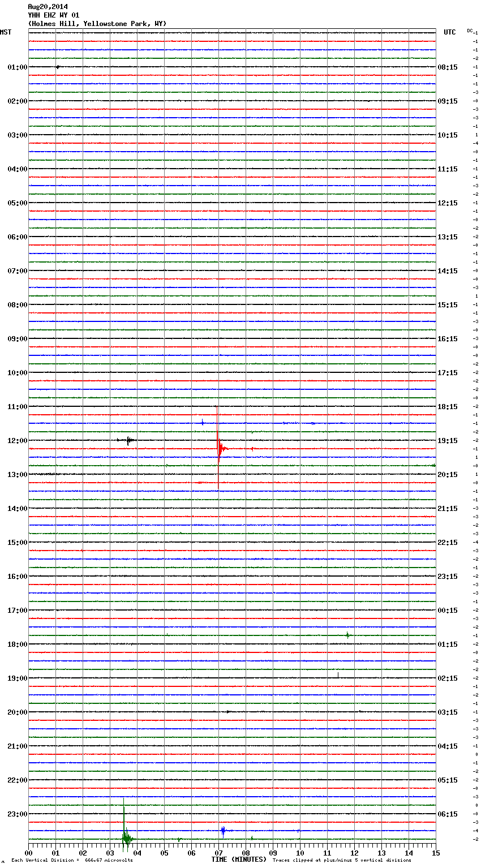Click the 17:15 UTC time label
Screen dimensions: 481x868
448,373
